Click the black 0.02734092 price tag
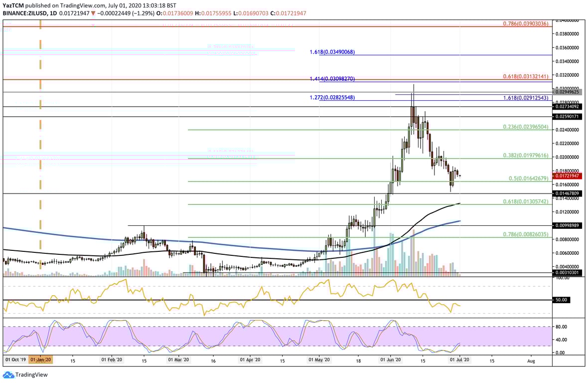Viewport: 588px width, 383px height. 566,106
